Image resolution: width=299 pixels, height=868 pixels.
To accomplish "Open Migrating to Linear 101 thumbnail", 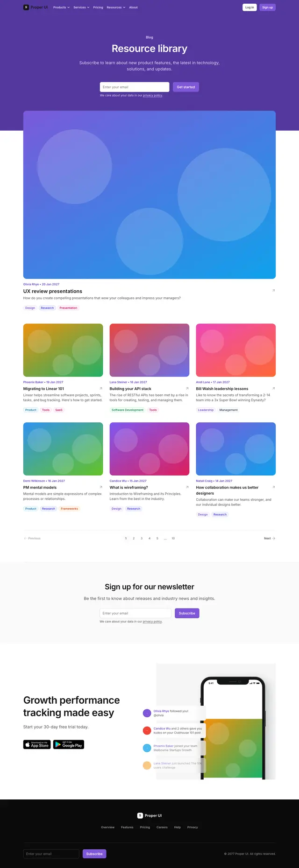I will point(63,350).
